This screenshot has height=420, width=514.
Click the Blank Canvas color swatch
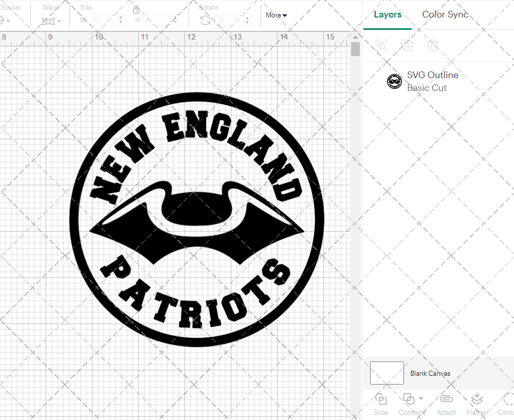click(x=387, y=373)
